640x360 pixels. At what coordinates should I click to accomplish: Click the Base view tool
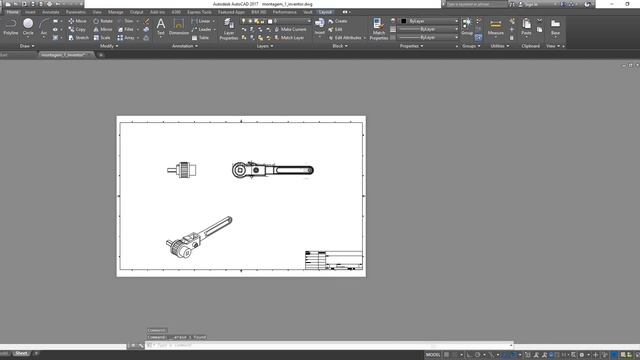(x=555, y=27)
